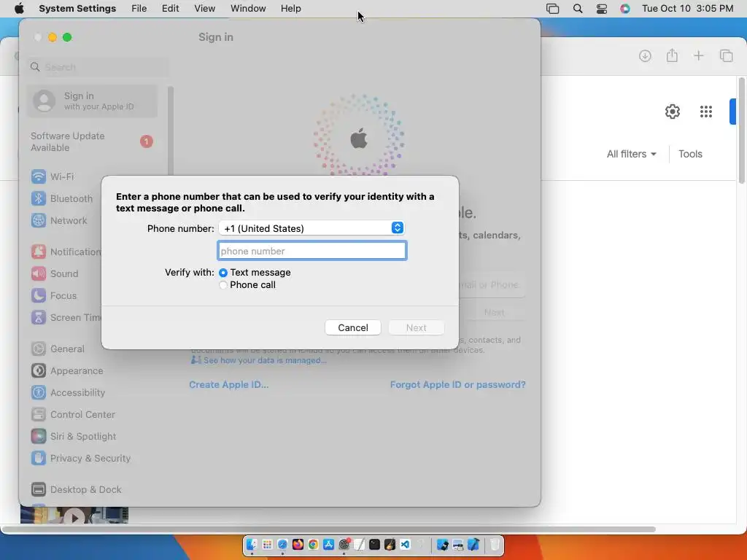Click the Desktop & Dock icon in the sidebar
This screenshot has height=560, width=747.
pos(39,489)
